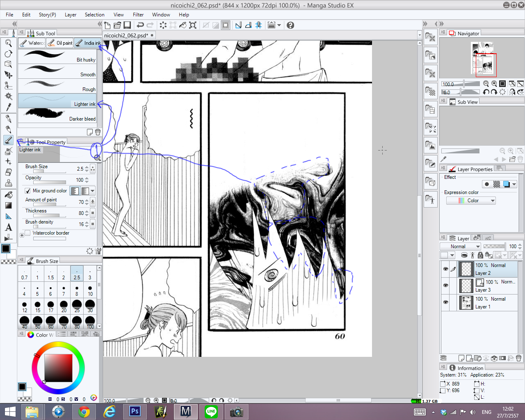This screenshot has width=525, height=420.
Task: Hide Layer 1 using its eye icon
Action: [446, 302]
